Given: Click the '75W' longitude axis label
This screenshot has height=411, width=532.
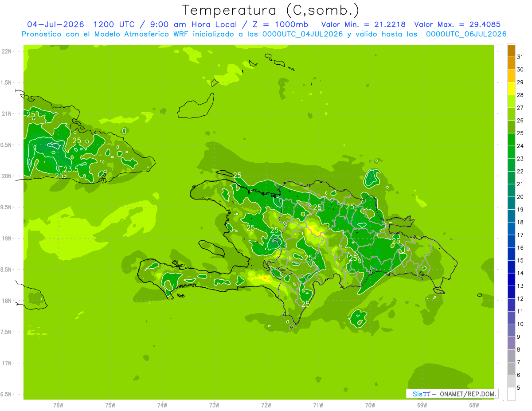Looking at the screenshot, I should (110, 406).
